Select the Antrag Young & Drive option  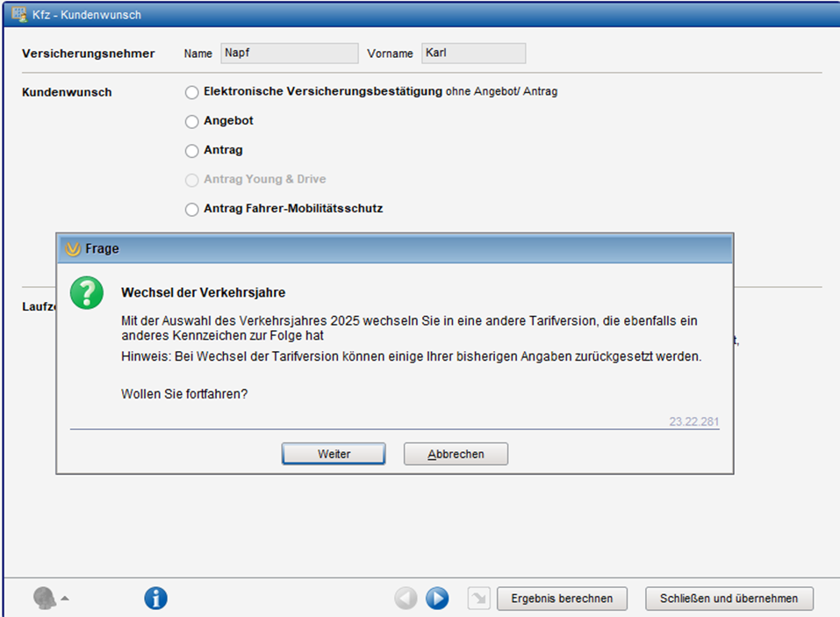point(192,180)
